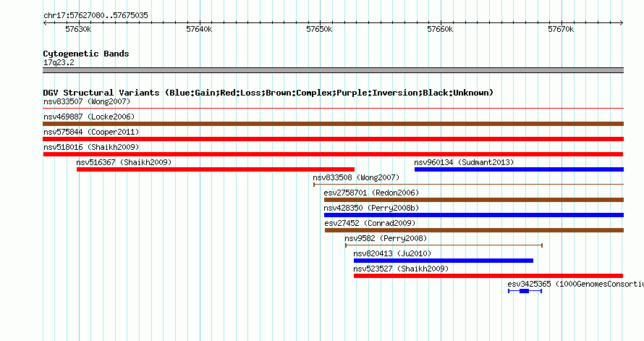Click the 17q23.2 band label
Viewport: 644px width, 341px height.
point(59,62)
